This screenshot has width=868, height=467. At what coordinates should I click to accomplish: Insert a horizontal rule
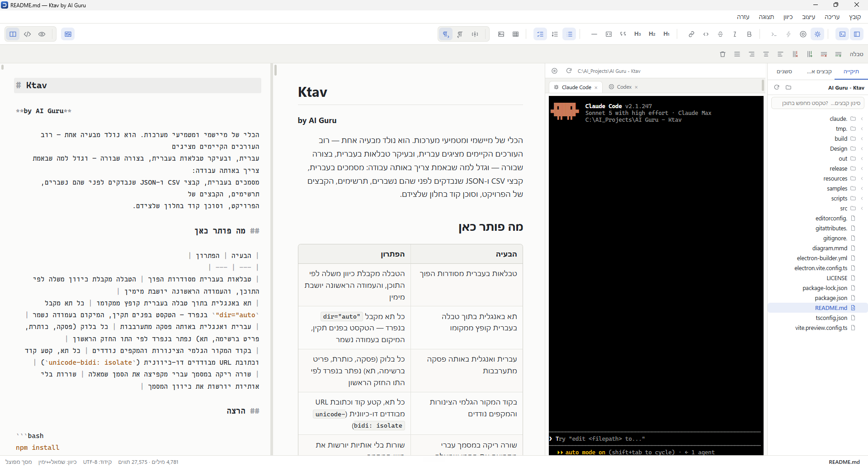pos(594,34)
